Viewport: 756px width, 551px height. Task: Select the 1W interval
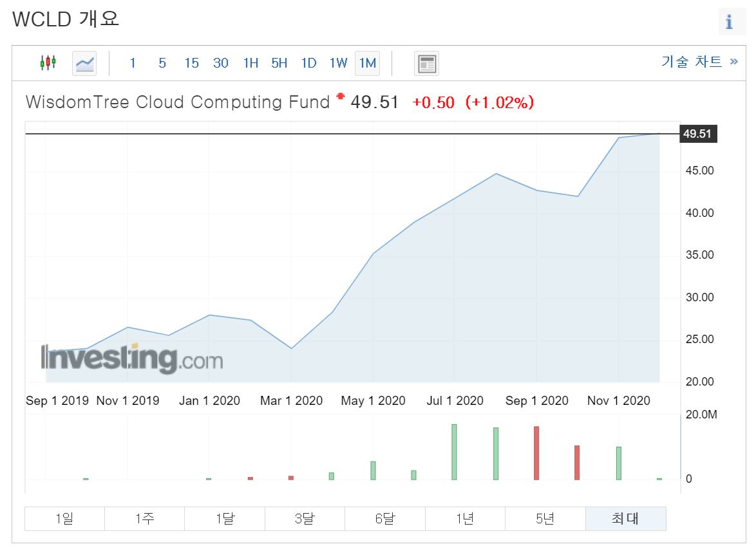coord(338,63)
